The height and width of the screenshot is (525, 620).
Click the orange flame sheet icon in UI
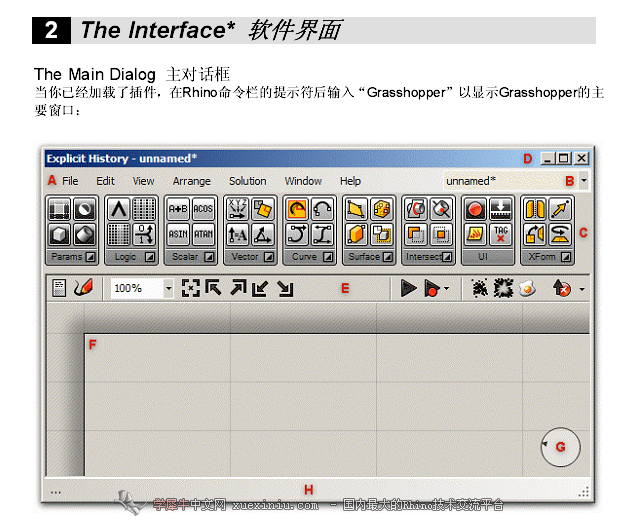475,234
